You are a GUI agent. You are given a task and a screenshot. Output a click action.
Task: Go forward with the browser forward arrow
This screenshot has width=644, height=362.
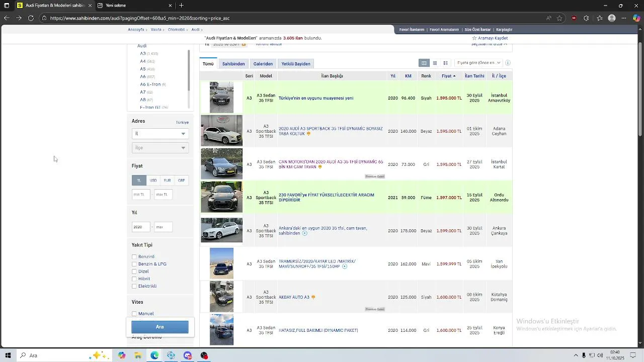click(x=19, y=18)
